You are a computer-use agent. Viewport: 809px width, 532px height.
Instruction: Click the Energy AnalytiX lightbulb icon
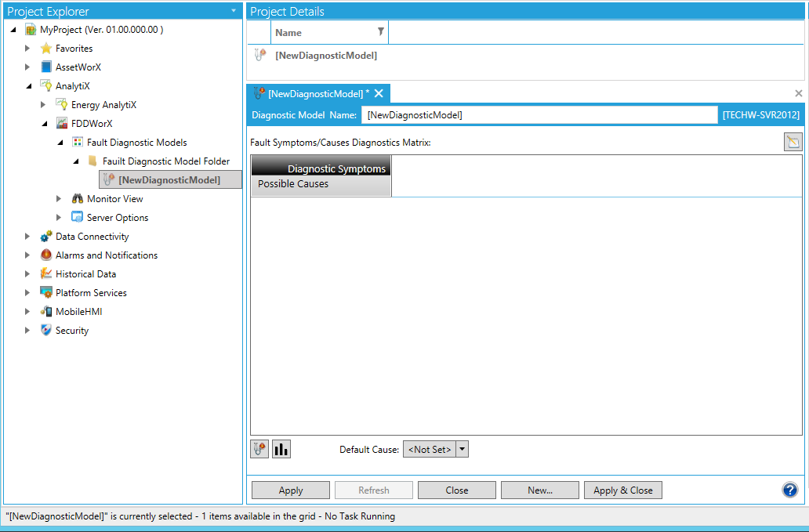pos(62,105)
